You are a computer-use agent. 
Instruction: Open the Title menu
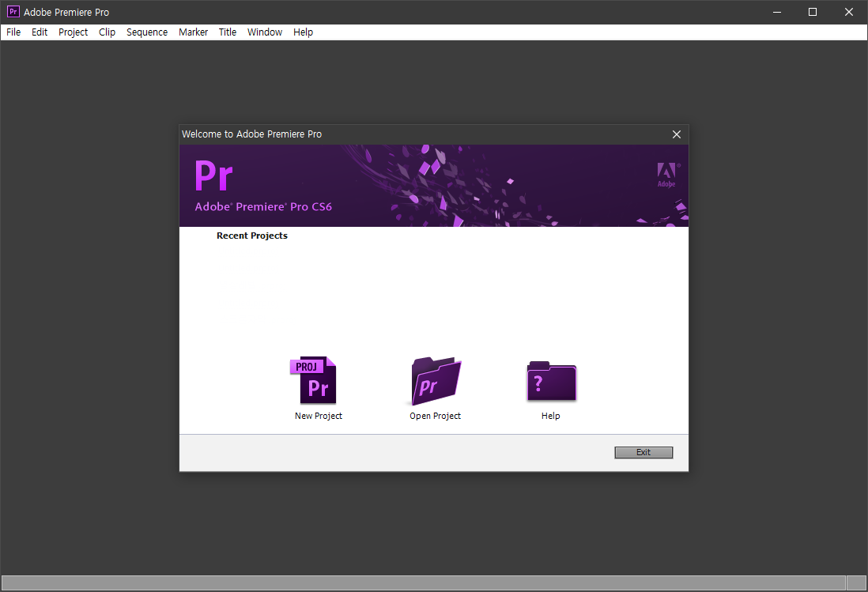[228, 32]
